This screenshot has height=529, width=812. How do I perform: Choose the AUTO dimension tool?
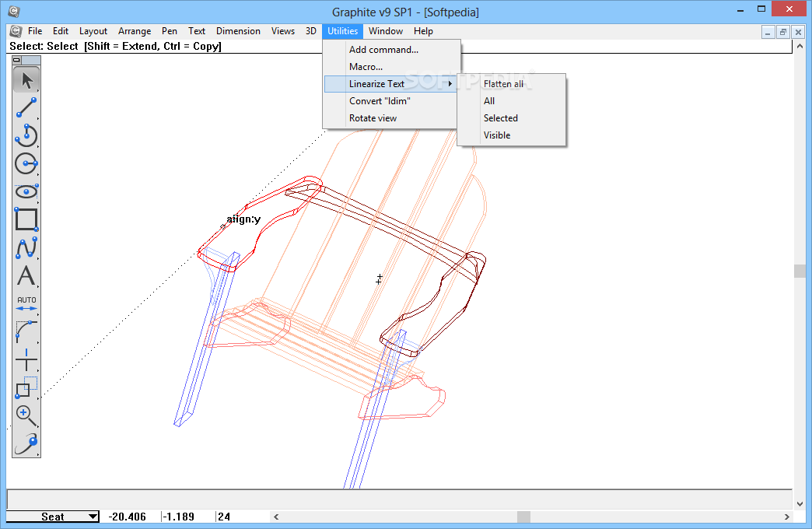pyautogui.click(x=26, y=303)
